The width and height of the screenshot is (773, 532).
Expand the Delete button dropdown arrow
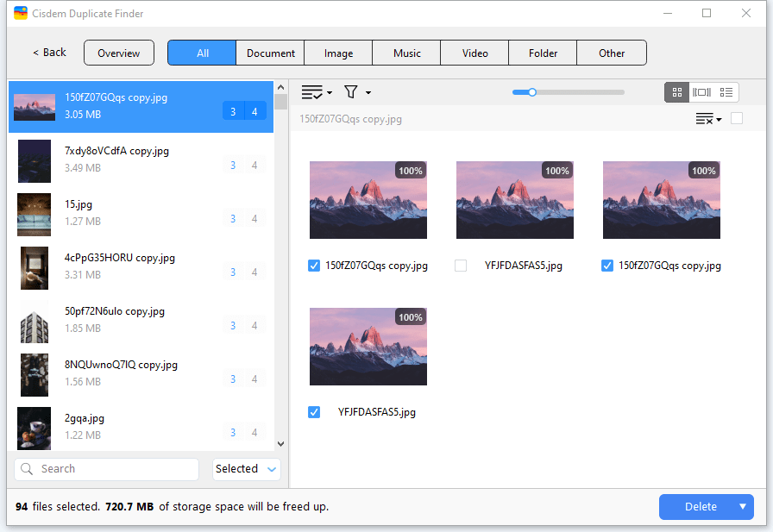(742, 507)
